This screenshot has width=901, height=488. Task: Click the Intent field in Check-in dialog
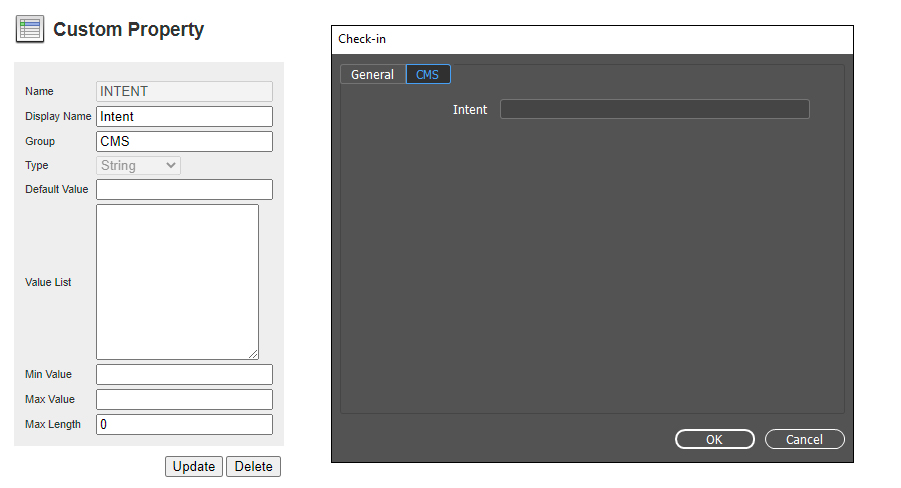[655, 109]
